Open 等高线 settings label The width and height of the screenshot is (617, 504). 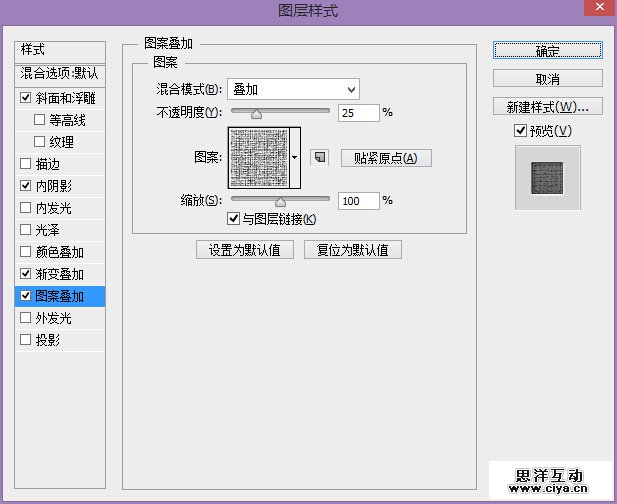coord(67,120)
